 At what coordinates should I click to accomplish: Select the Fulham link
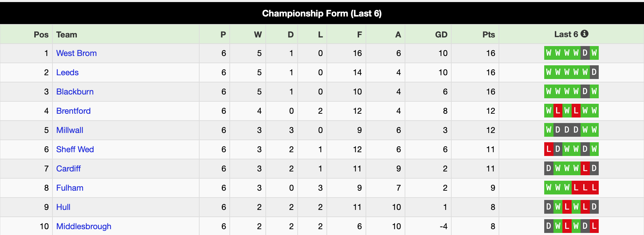click(x=70, y=188)
